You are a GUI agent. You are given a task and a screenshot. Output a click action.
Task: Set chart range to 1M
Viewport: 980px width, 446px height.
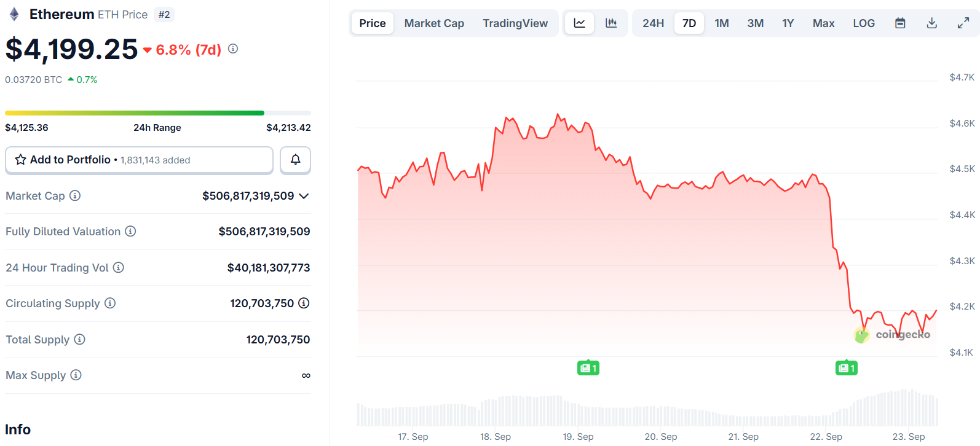point(722,23)
